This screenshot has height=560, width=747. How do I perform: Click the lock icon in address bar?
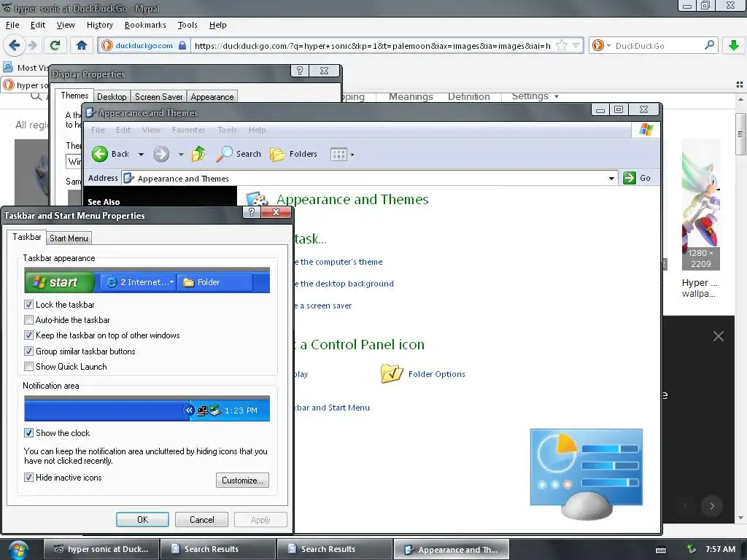click(182, 45)
